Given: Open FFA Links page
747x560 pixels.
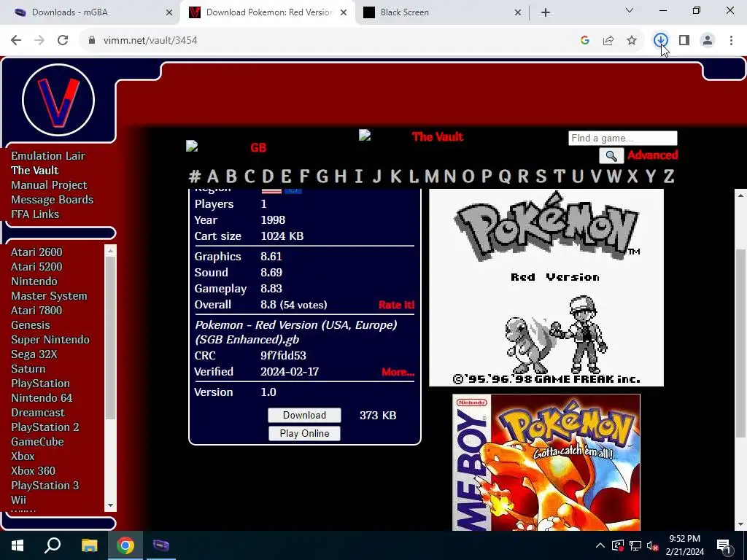Looking at the screenshot, I should 35,214.
